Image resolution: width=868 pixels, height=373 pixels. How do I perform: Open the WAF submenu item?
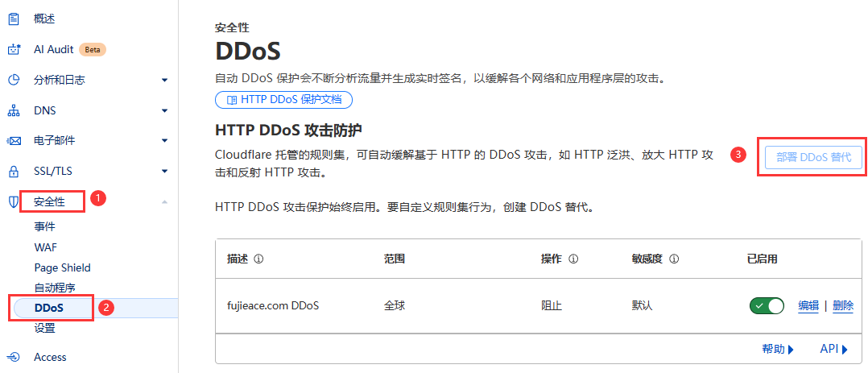tap(45, 247)
